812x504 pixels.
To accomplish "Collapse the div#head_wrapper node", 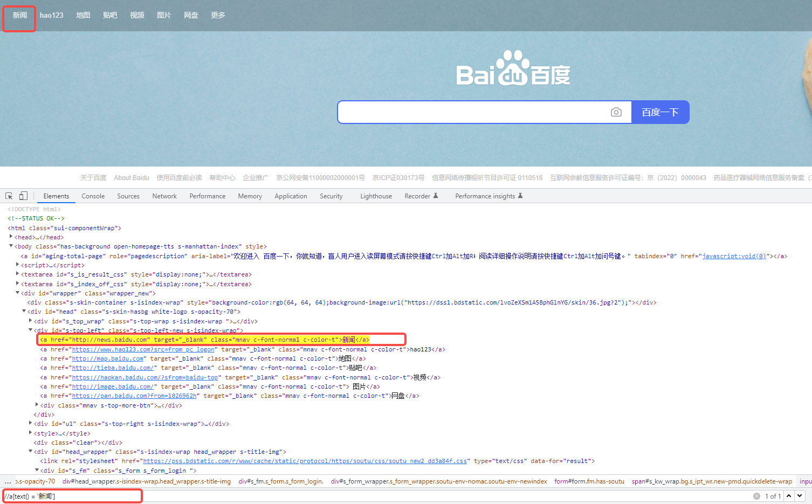I will tap(30, 452).
